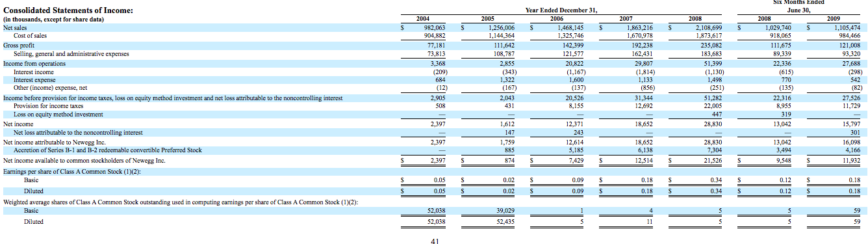The image size is (868, 244).
Task: Click net sales value 1,468,145
Action: [x=570, y=28]
